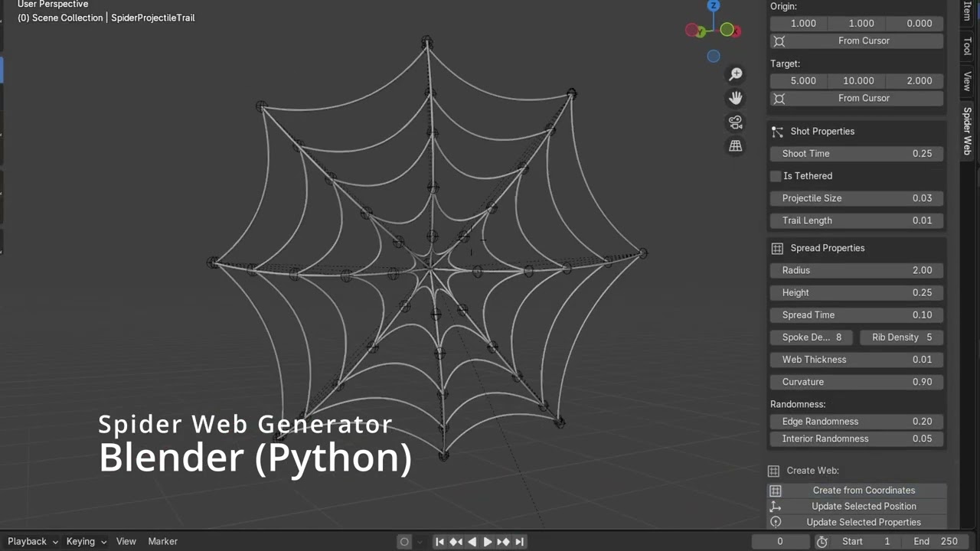The width and height of the screenshot is (980, 551).
Task: Jump to the last frame of playback
Action: tap(520, 542)
